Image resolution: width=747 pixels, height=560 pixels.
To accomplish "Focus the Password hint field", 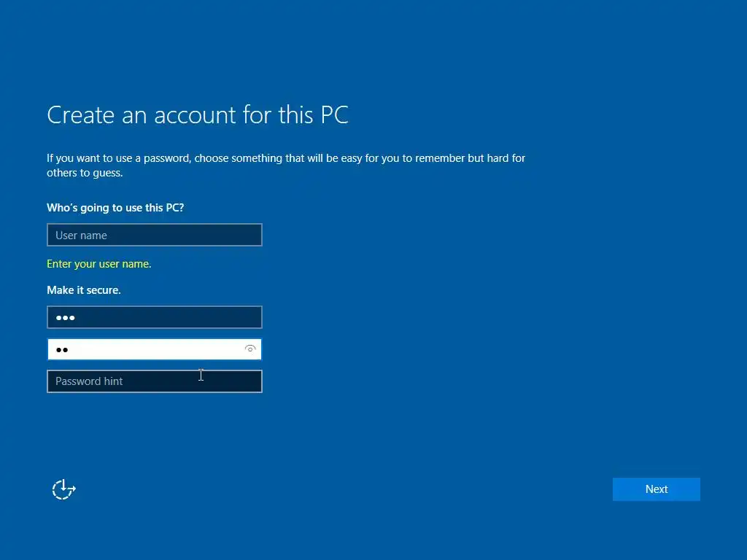I will (x=155, y=381).
